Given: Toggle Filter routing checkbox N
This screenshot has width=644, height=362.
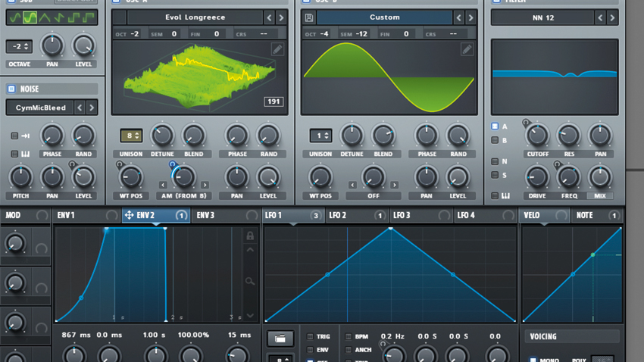Looking at the screenshot, I should point(495,161).
